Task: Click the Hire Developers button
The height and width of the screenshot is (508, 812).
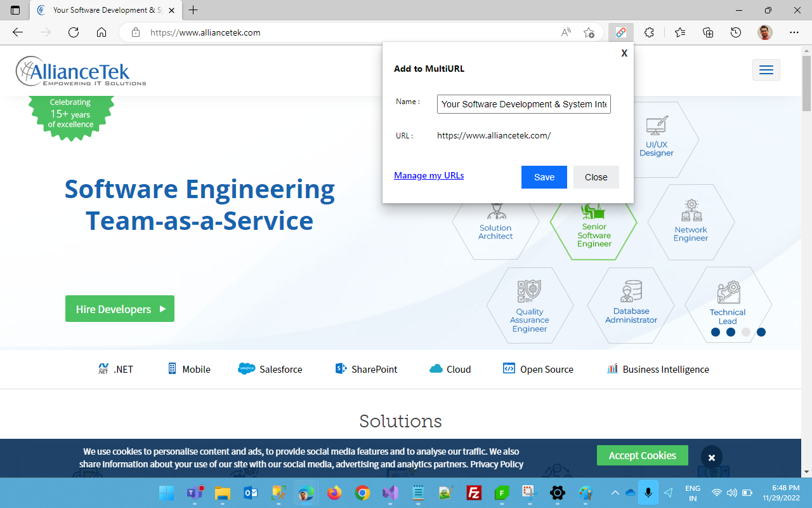Action: click(x=119, y=309)
